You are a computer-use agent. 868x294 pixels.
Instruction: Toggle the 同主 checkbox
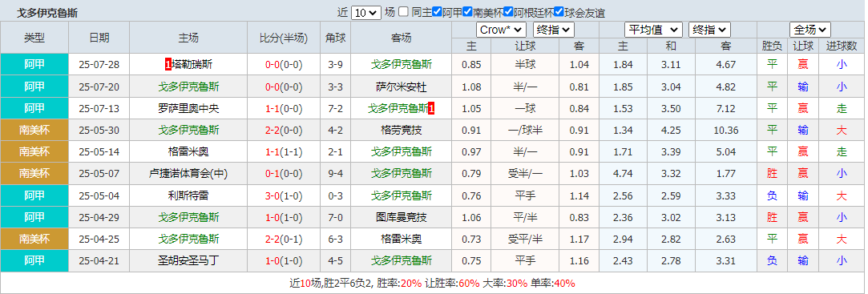click(404, 12)
